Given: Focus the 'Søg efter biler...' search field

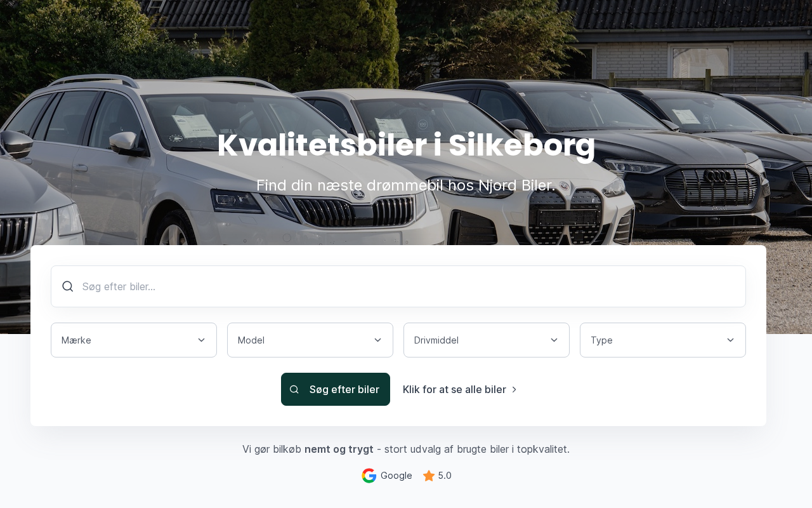Looking at the screenshot, I should pos(398,286).
